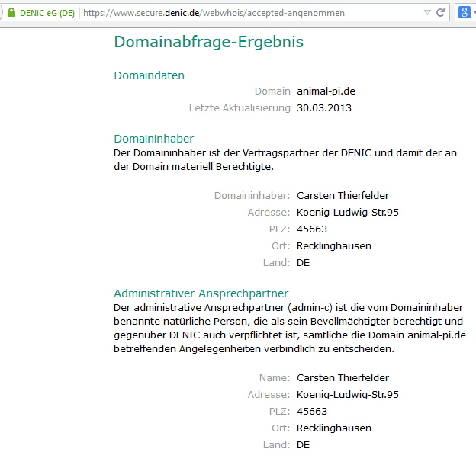Open the URL history dropdown arrow
Image resolution: width=476 pixels, height=465 pixels.
point(427,13)
